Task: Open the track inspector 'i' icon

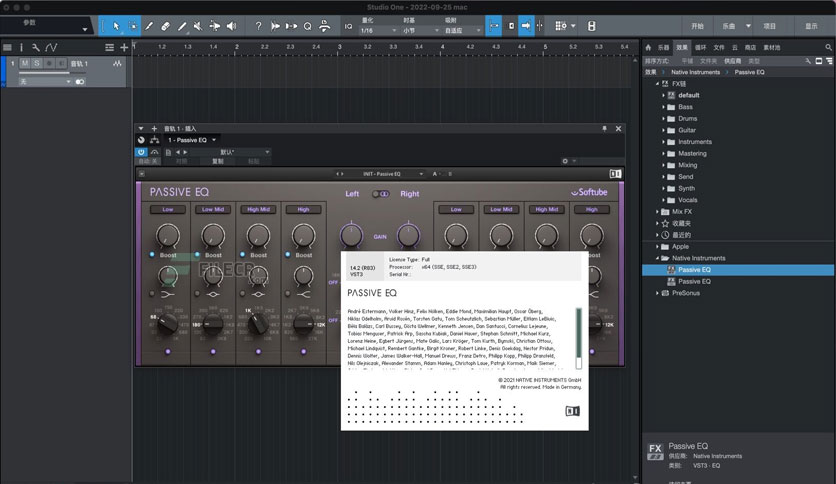Action: click(21, 47)
